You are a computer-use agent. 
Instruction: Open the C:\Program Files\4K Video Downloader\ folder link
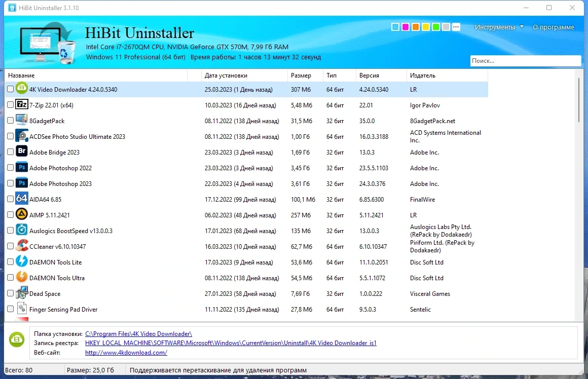tap(138, 333)
